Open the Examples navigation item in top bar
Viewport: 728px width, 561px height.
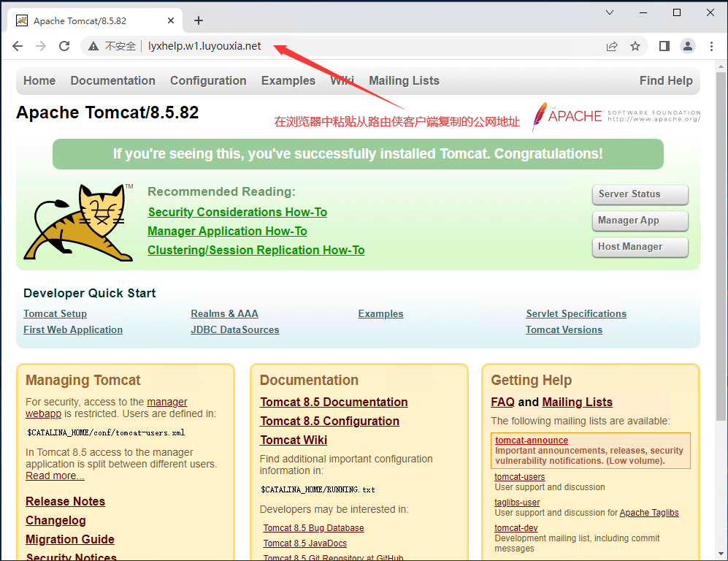click(288, 81)
